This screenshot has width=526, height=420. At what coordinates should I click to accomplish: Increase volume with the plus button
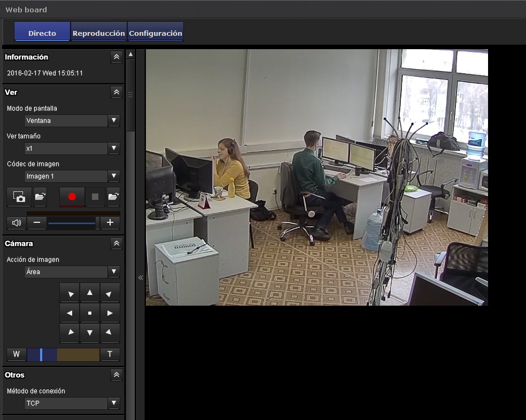(x=110, y=223)
